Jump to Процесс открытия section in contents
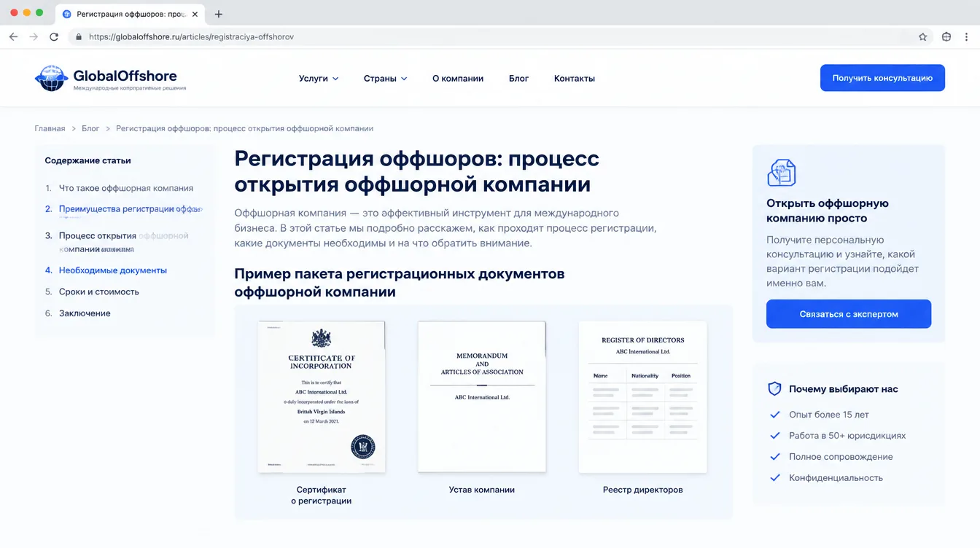Image resolution: width=980 pixels, height=548 pixels. coord(124,242)
